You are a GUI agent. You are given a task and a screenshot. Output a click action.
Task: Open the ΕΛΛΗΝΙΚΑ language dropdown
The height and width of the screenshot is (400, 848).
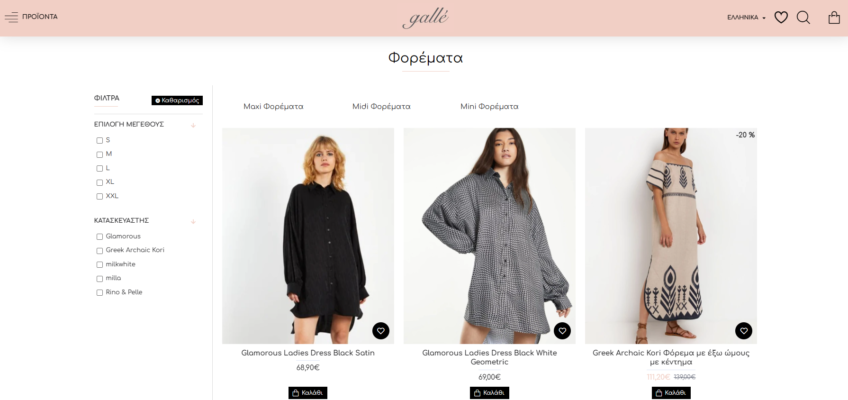point(746,18)
